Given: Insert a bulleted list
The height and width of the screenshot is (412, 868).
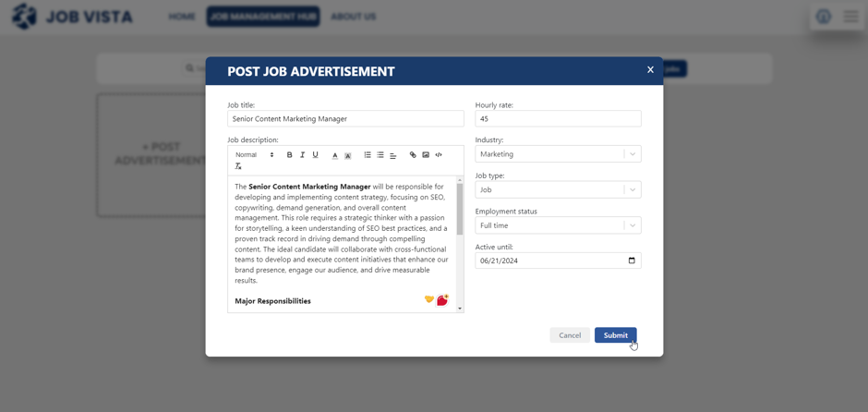Looking at the screenshot, I should pyautogui.click(x=380, y=155).
